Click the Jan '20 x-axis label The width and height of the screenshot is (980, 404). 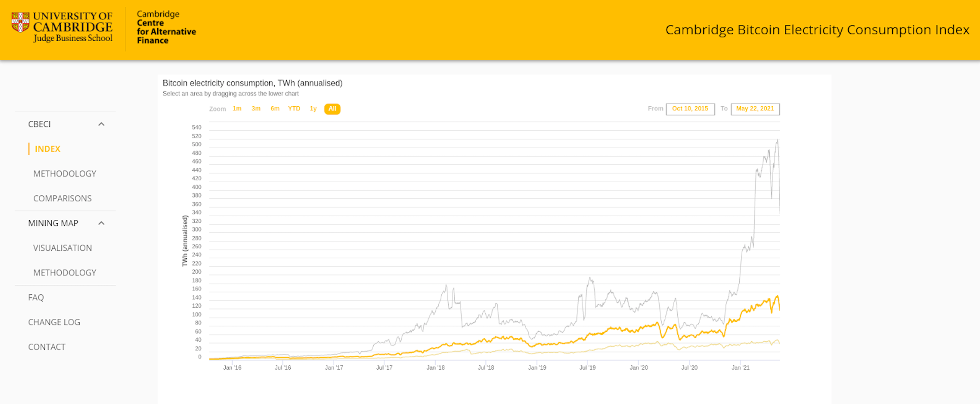pos(639,367)
